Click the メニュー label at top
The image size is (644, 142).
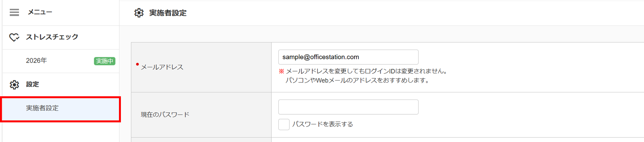click(x=40, y=12)
